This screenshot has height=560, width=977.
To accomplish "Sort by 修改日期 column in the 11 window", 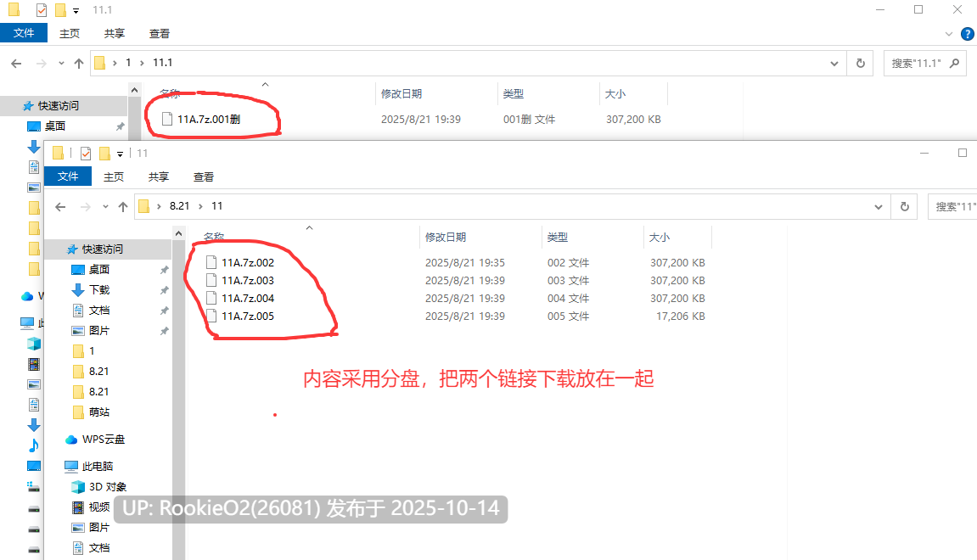I will pos(446,238).
